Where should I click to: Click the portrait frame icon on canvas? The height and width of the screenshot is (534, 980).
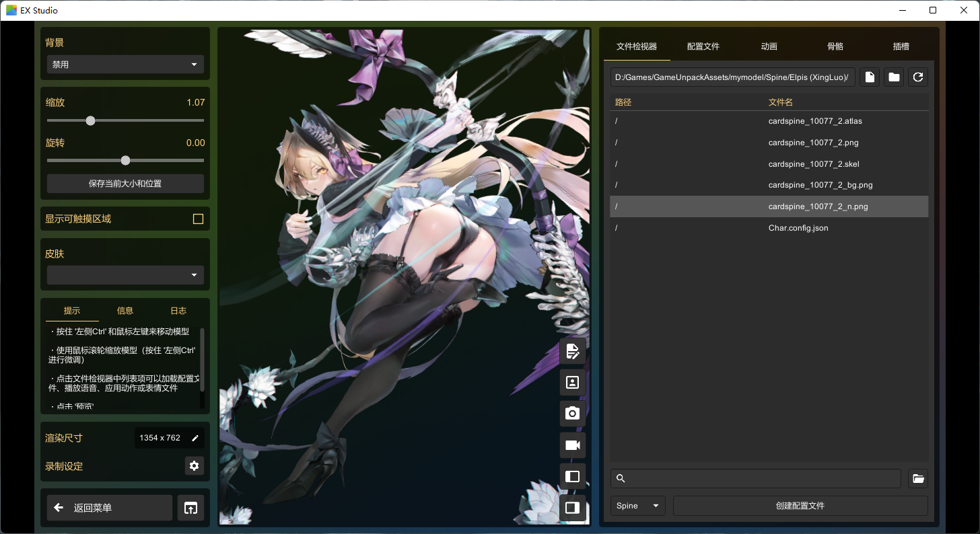(x=573, y=383)
